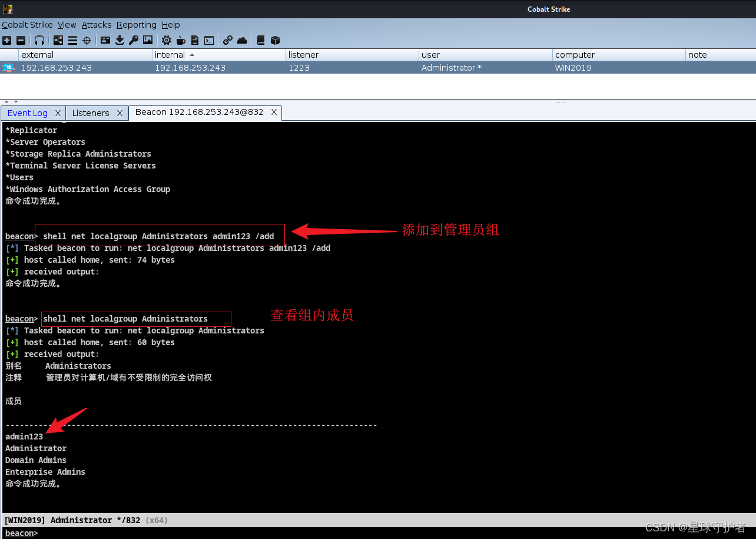
Task: Sort sessions by the external column header
Action: tap(85, 55)
